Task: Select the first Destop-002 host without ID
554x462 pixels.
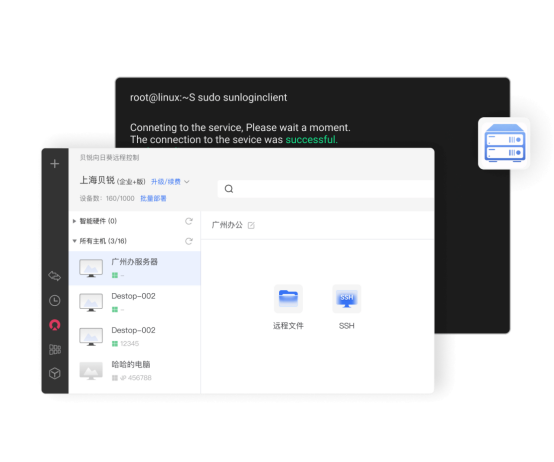Action: 135,302
